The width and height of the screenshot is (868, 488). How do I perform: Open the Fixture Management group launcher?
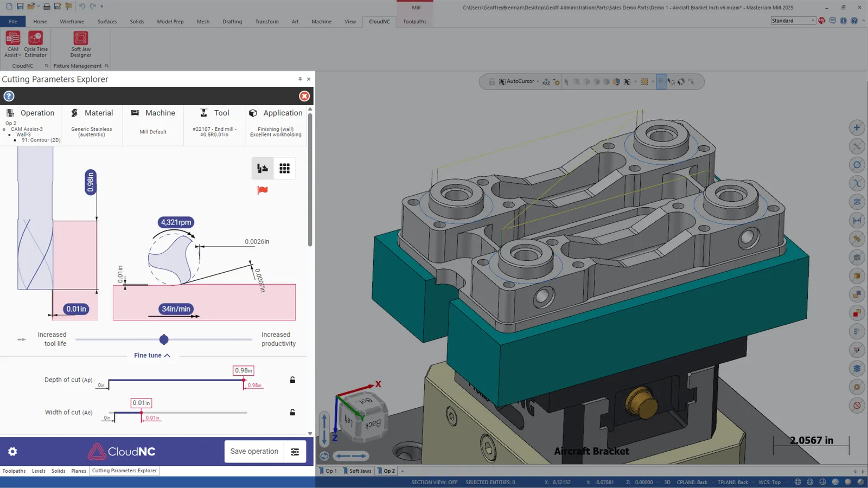[x=107, y=66]
